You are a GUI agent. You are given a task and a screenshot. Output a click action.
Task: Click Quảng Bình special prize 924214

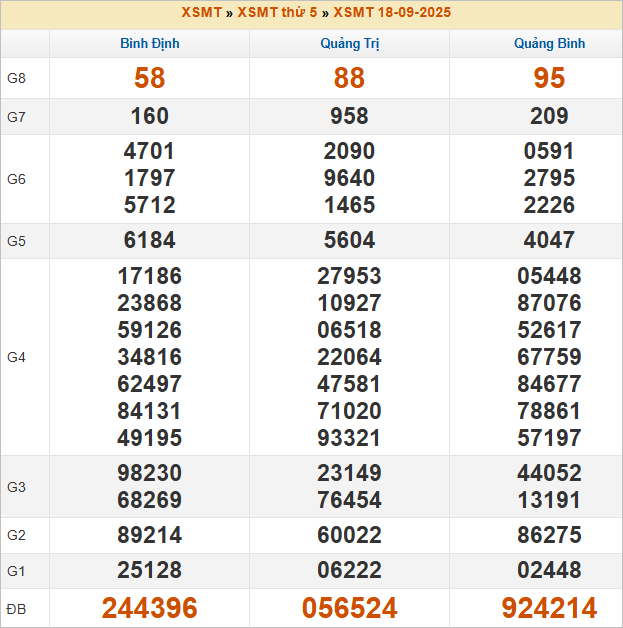click(x=549, y=608)
